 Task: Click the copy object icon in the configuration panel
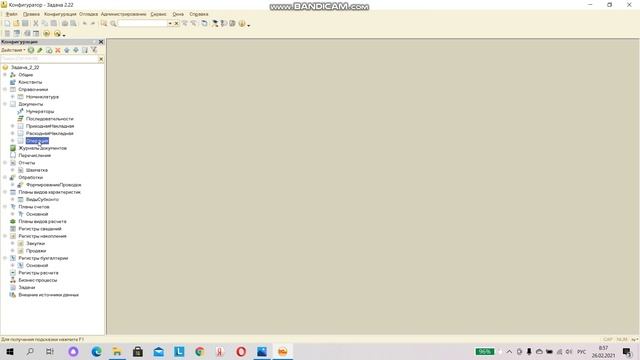click(x=49, y=50)
